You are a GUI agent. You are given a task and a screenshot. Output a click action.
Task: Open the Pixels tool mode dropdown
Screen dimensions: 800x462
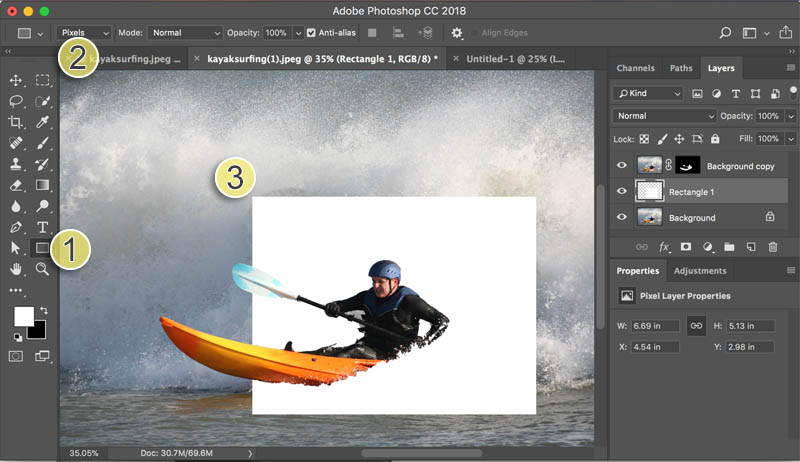[x=84, y=33]
